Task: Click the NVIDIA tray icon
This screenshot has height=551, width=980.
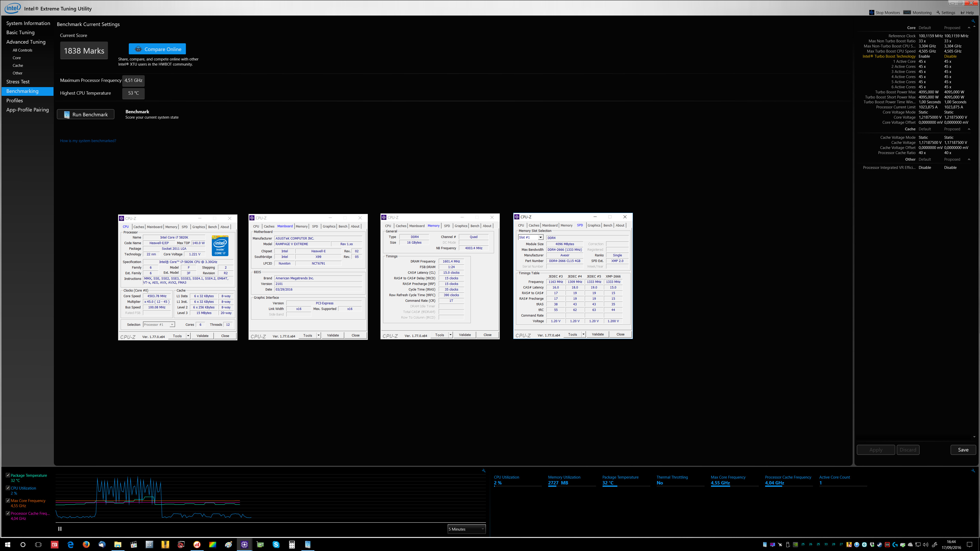Action: (795, 545)
